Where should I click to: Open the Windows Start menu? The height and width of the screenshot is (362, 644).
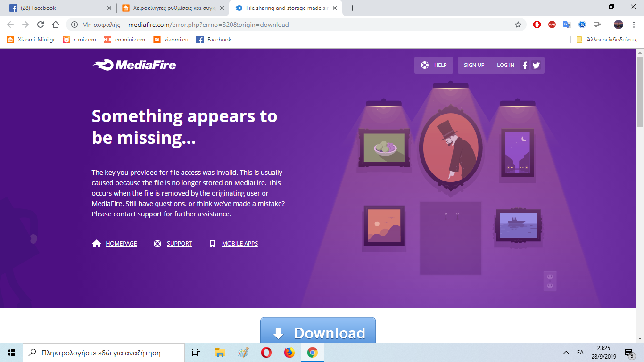click(x=11, y=353)
